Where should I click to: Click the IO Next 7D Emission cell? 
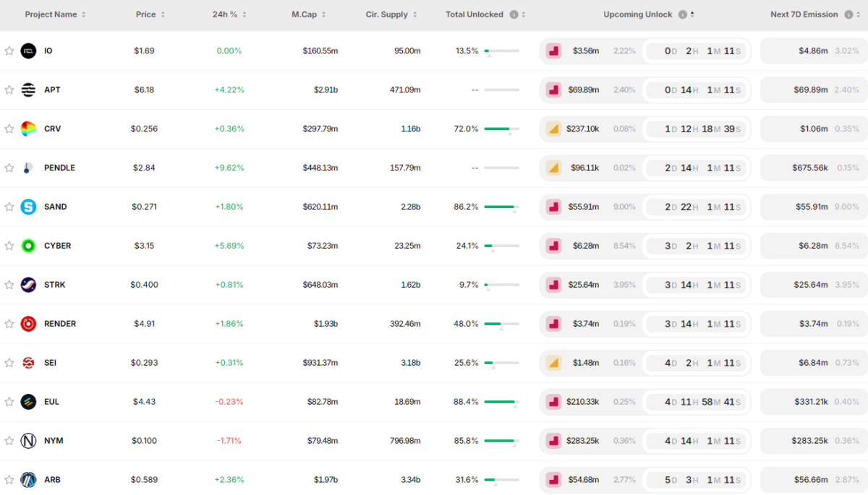(813, 51)
